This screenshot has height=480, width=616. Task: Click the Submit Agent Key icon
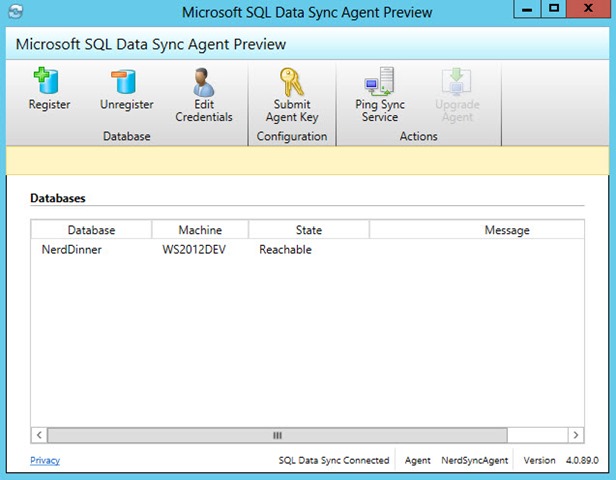point(292,82)
